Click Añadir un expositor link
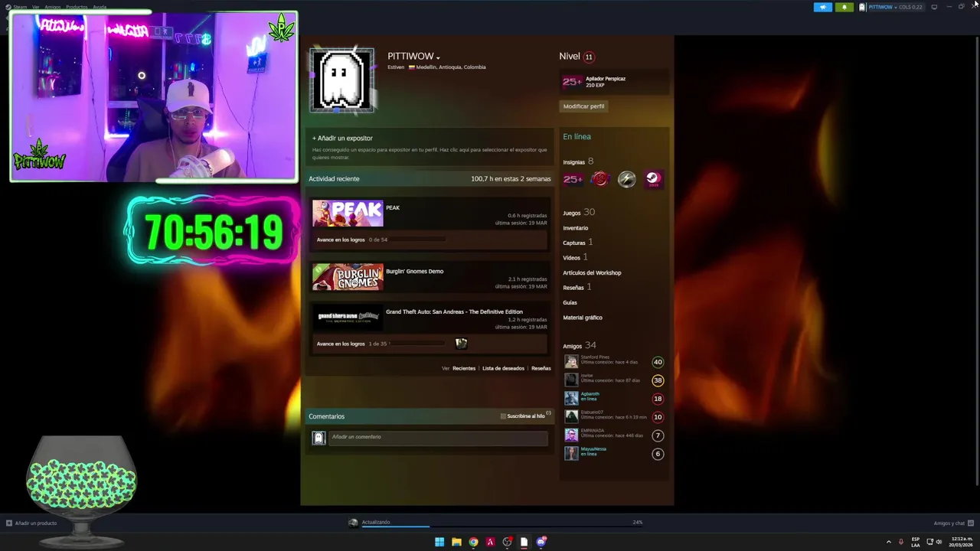The image size is (980, 551). [x=342, y=139]
